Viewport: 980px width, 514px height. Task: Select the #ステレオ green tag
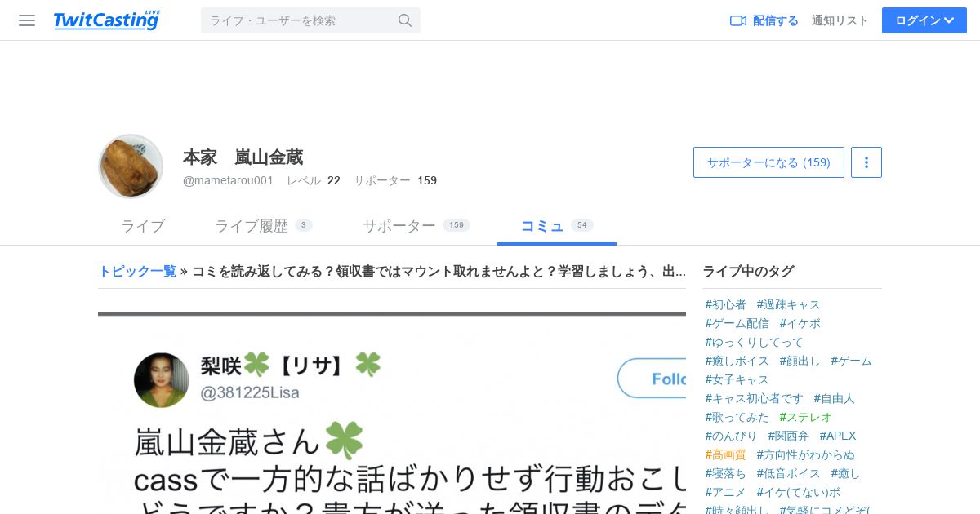click(805, 417)
